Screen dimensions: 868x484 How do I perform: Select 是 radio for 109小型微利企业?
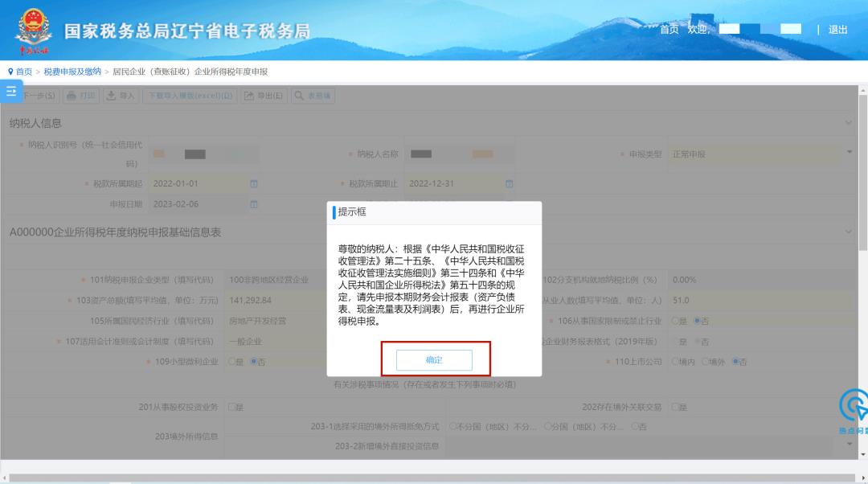tap(232, 362)
